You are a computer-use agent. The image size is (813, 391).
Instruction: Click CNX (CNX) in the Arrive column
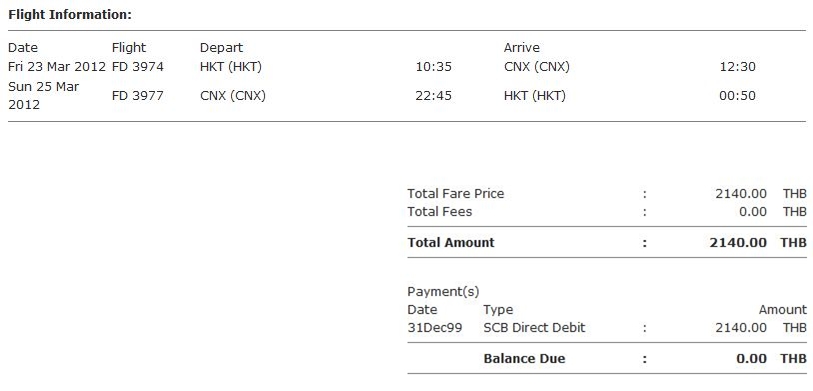537,67
